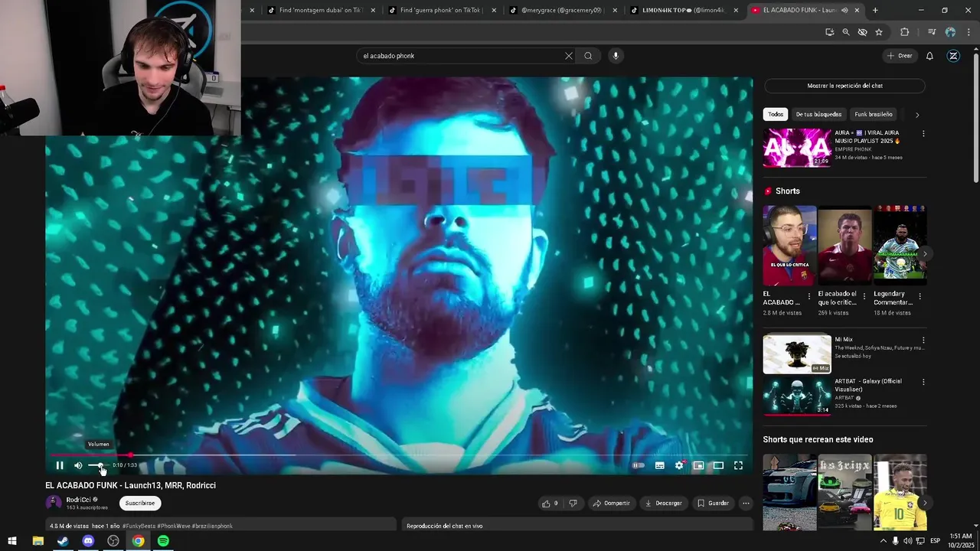
Task: Open the Crear create menu
Action: (x=900, y=56)
